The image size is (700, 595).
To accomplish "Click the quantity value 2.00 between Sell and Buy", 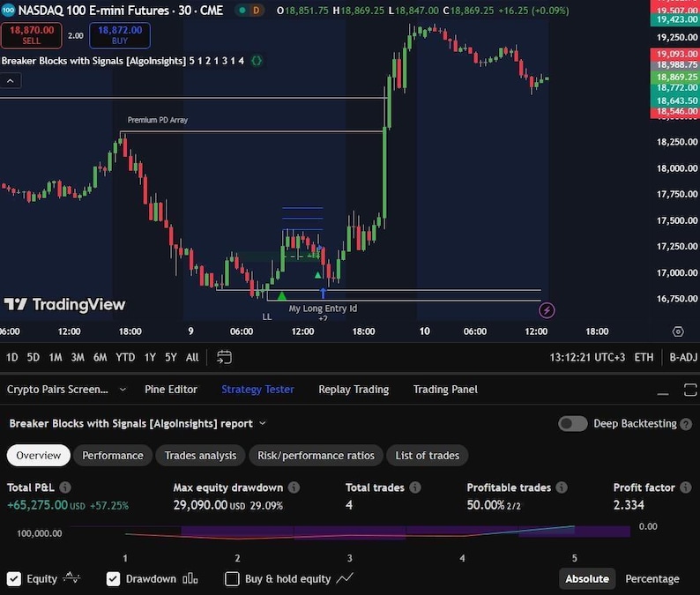I will click(76, 35).
